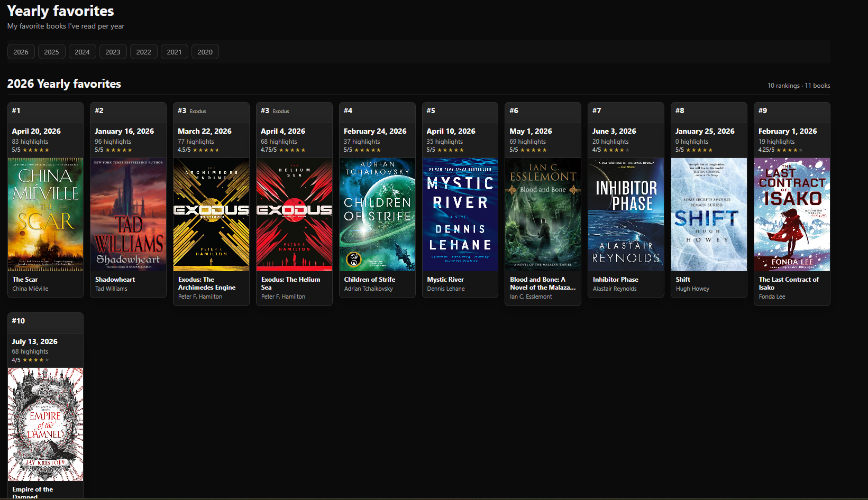This screenshot has width=868, height=500.
Task: Click the '35 highlights' text
Action: 445,142
